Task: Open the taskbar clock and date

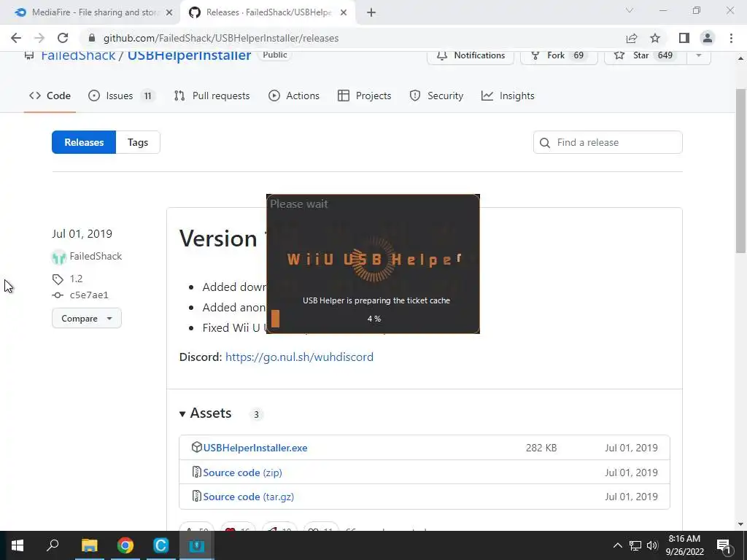Action: click(x=684, y=545)
